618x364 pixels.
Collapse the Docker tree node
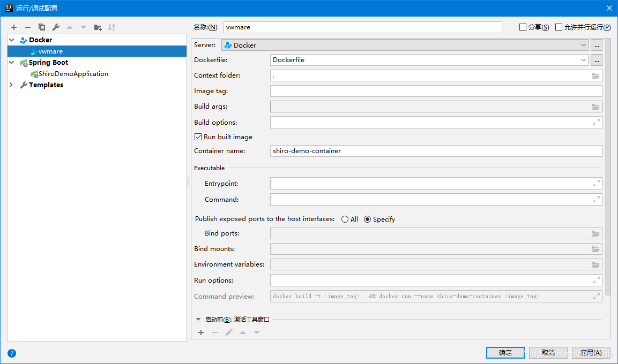pyautogui.click(x=12, y=40)
